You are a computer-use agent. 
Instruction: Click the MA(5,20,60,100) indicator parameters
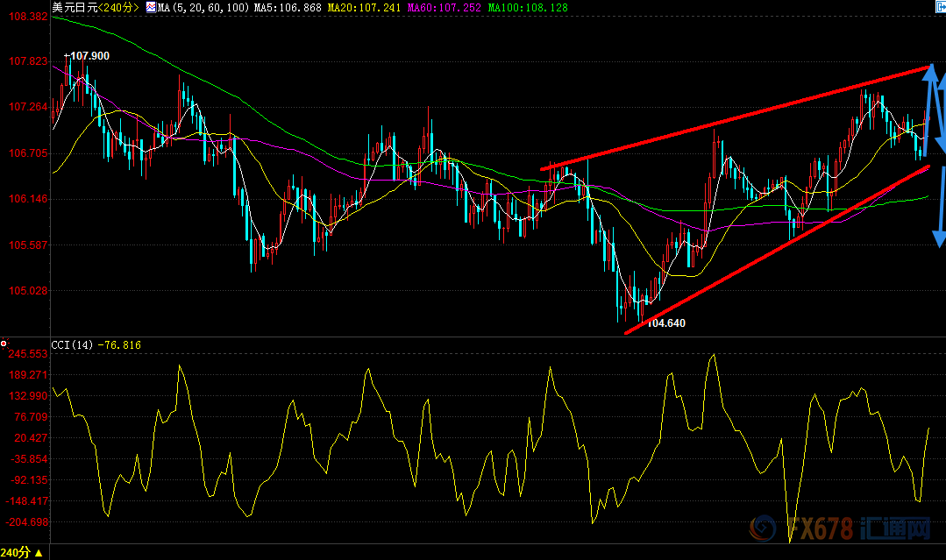pos(193,8)
